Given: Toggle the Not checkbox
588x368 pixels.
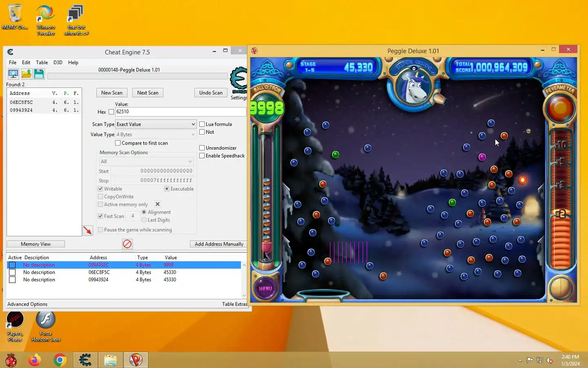Looking at the screenshot, I should (202, 132).
